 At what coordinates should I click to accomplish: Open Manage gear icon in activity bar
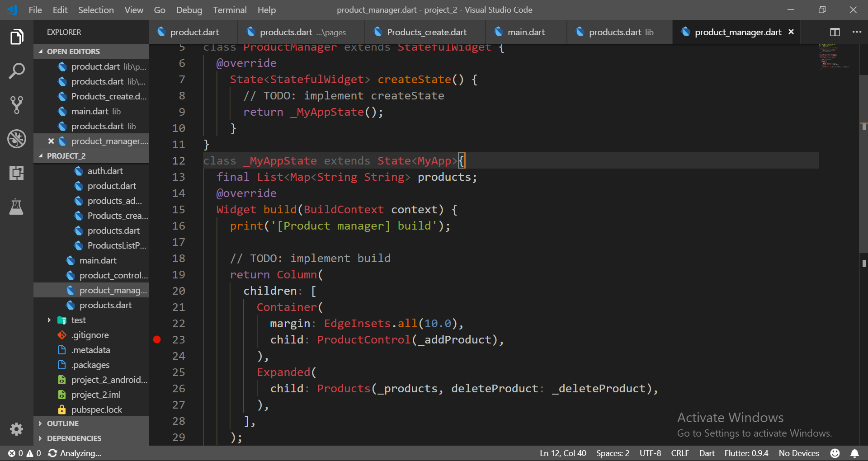click(17, 429)
